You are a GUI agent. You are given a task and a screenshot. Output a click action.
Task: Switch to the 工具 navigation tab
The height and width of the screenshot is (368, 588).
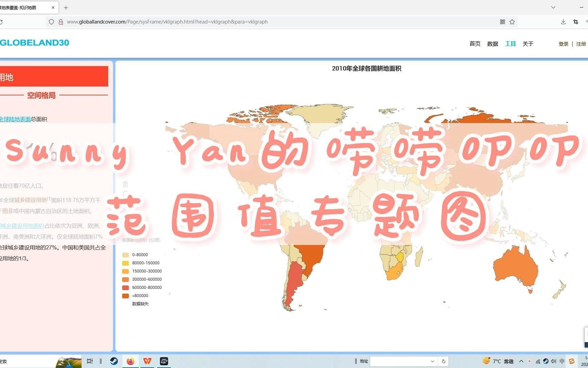tap(510, 44)
